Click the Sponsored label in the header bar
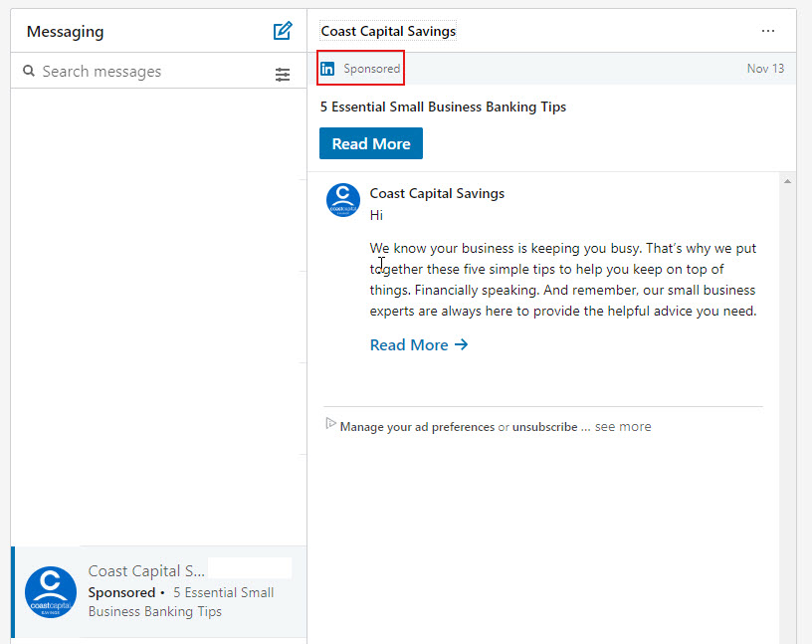The width and height of the screenshot is (812, 644). tap(372, 69)
